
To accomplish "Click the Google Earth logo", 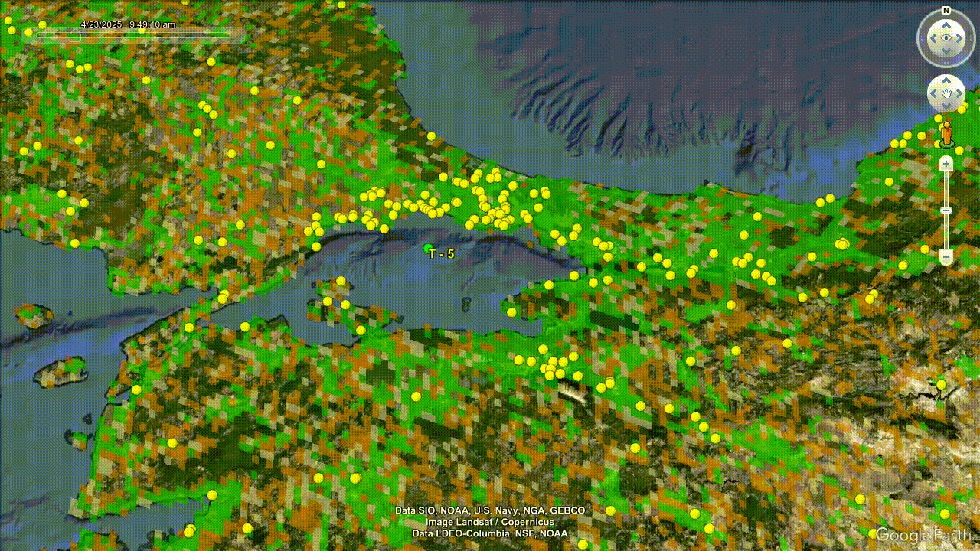I will click(x=925, y=534).
